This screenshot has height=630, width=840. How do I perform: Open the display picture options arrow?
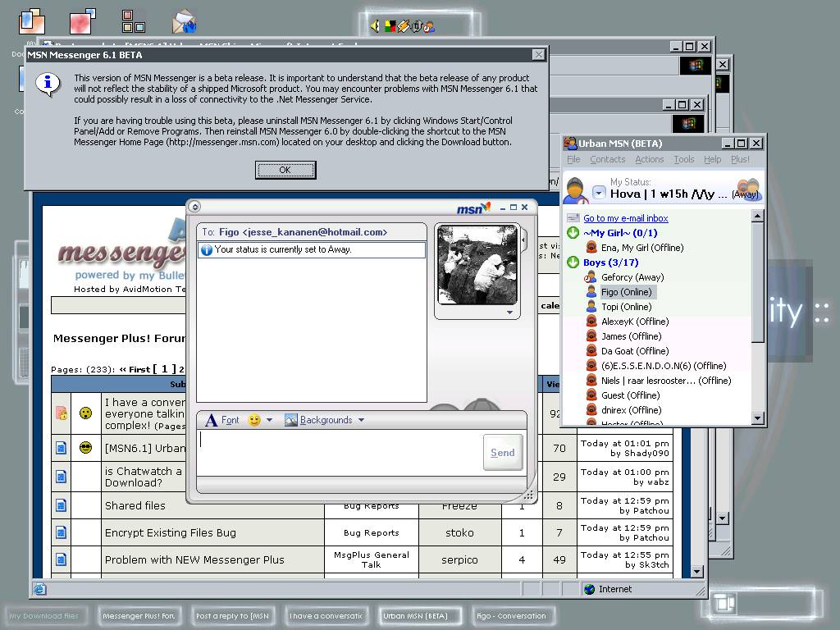(x=509, y=313)
